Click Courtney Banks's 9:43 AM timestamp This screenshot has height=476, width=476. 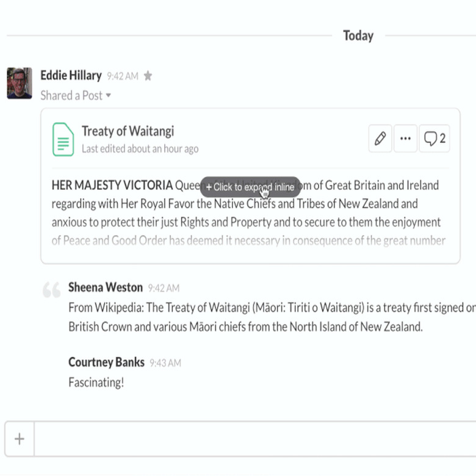click(165, 363)
